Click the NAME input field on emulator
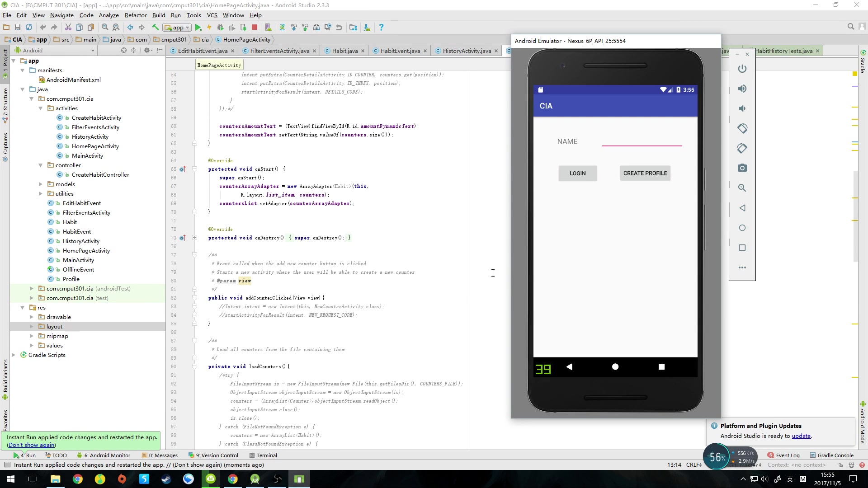 coord(643,141)
